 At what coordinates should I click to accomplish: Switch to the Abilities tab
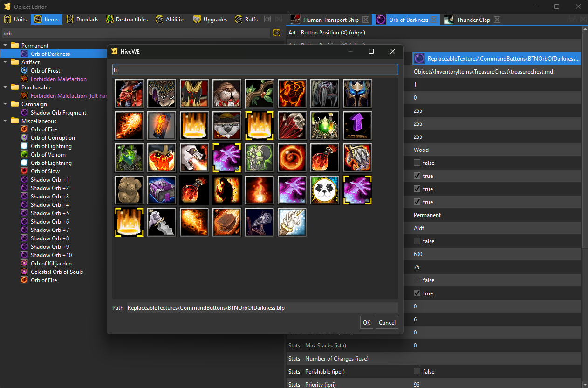[171, 20]
